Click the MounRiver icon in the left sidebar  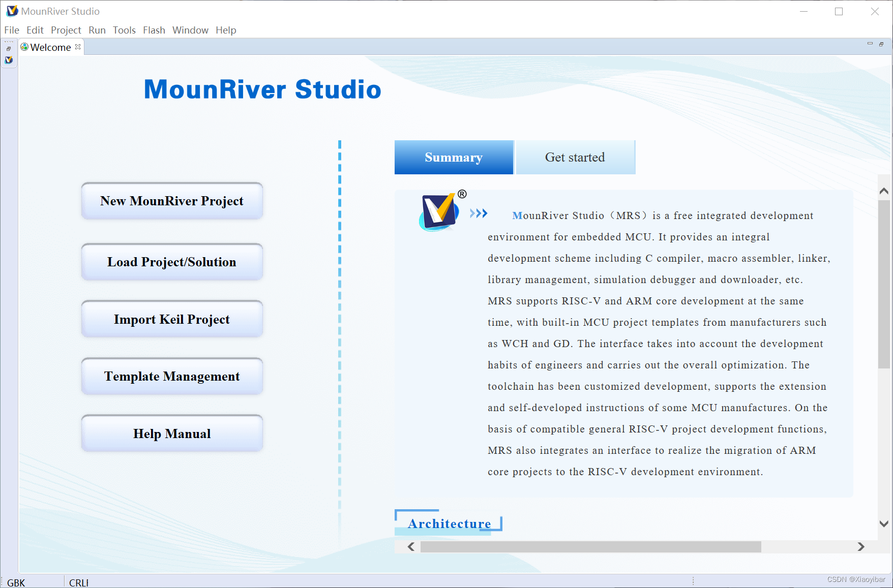click(x=9, y=60)
